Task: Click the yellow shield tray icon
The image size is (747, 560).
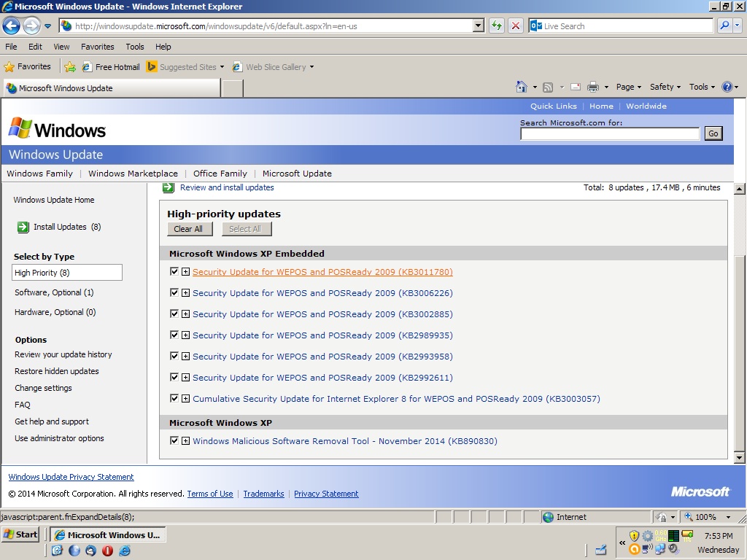Action: pyautogui.click(x=634, y=536)
